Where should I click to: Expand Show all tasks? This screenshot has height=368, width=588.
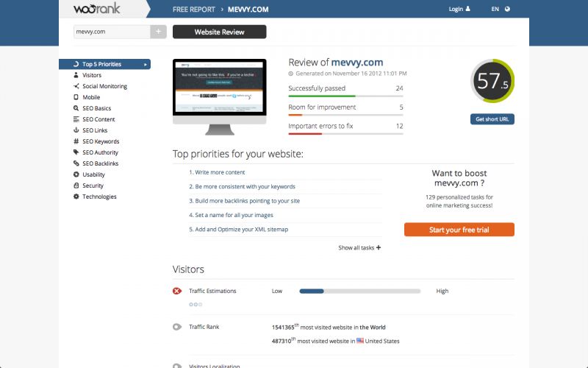click(x=359, y=248)
